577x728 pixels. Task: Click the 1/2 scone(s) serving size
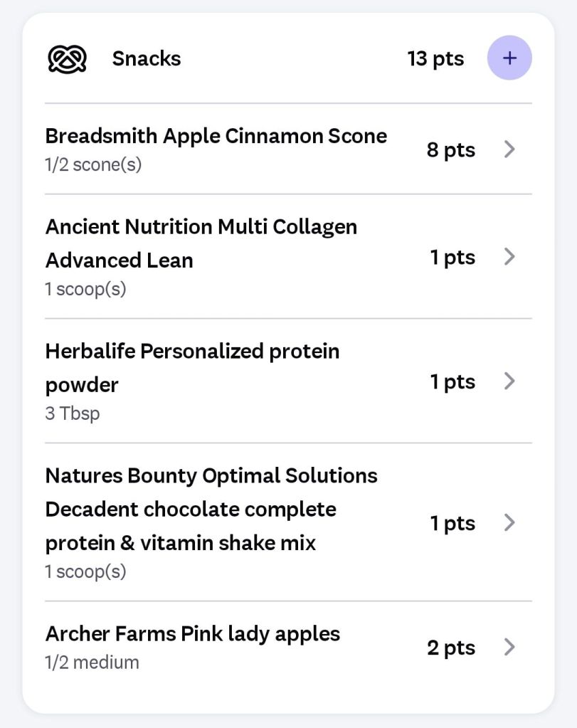tap(93, 165)
